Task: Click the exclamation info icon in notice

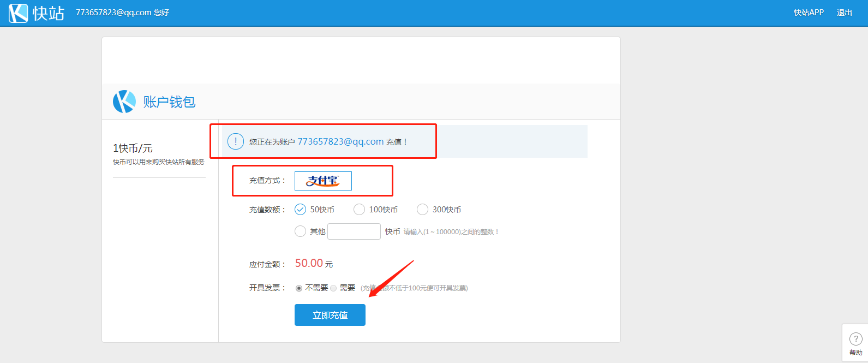Action: pos(236,142)
